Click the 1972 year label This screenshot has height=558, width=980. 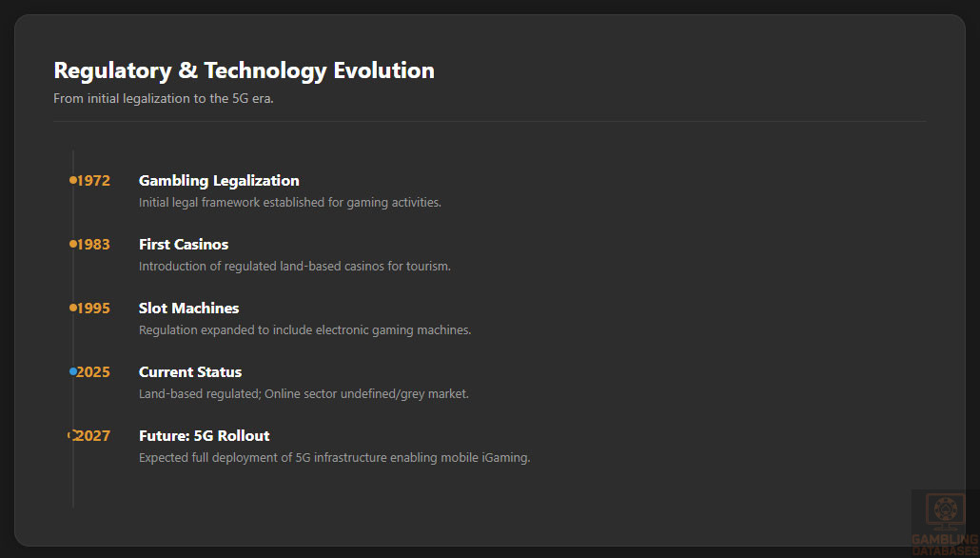94,181
